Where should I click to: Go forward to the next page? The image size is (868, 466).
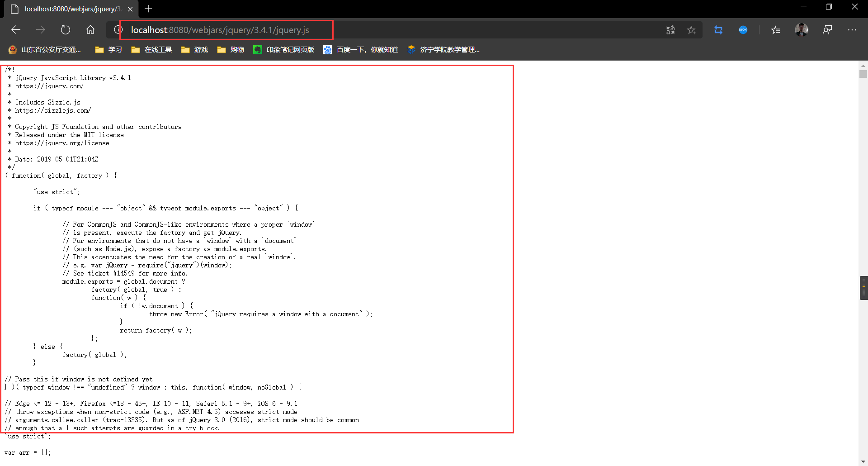41,30
